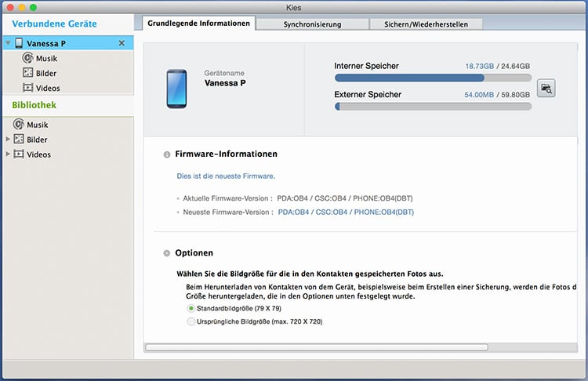Disconnect Vanessa P with the X button
This screenshot has height=381, width=588.
click(x=122, y=43)
